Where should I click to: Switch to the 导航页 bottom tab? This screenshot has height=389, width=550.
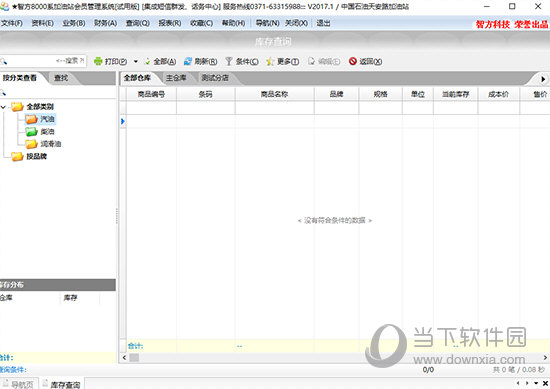pos(19,384)
